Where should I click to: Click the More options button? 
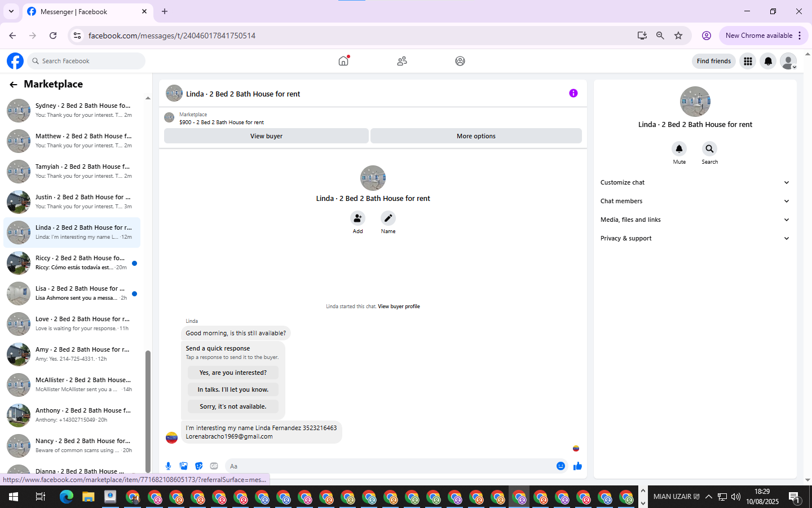476,136
